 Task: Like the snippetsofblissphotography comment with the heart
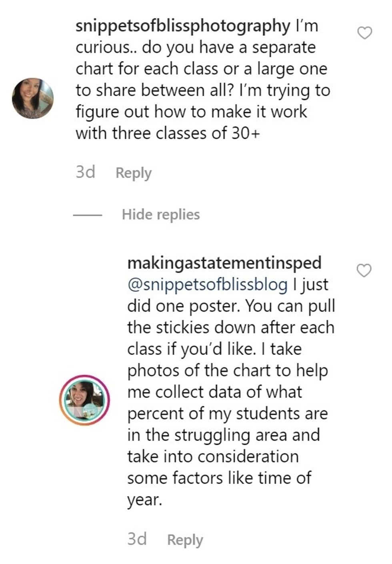(364, 33)
